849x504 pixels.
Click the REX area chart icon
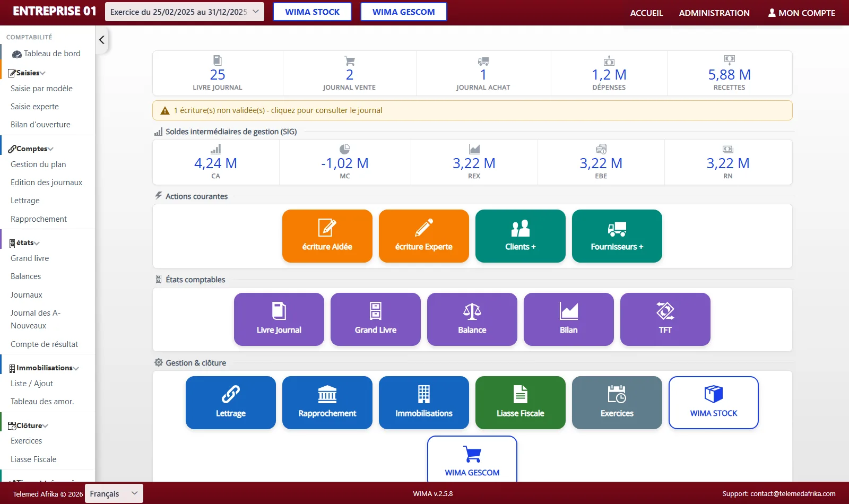[474, 149]
